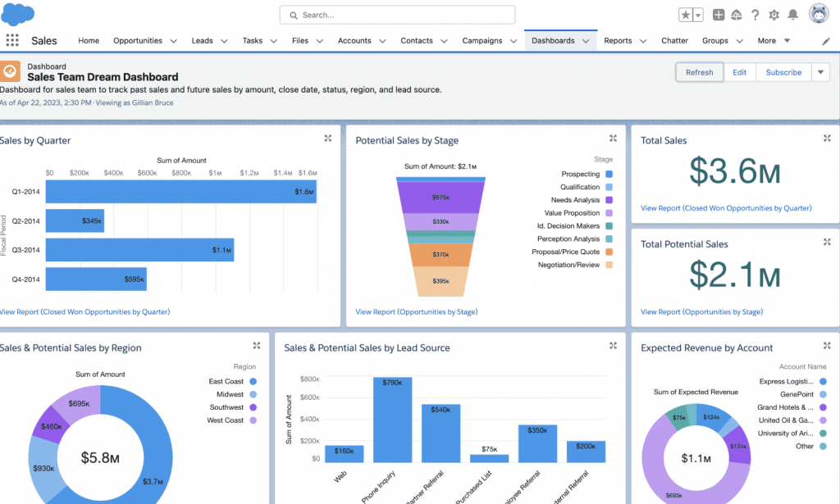Open the Subscribe dropdown arrow
This screenshot has height=504, width=840.
tap(819, 72)
